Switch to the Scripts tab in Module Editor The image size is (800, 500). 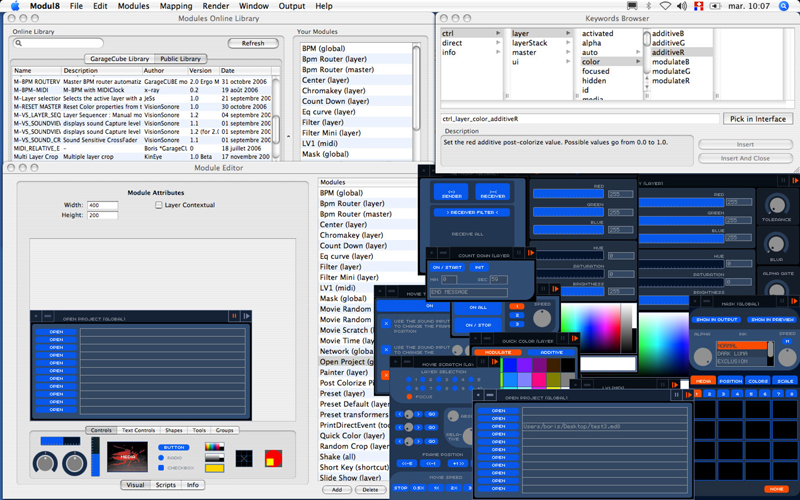[165, 485]
